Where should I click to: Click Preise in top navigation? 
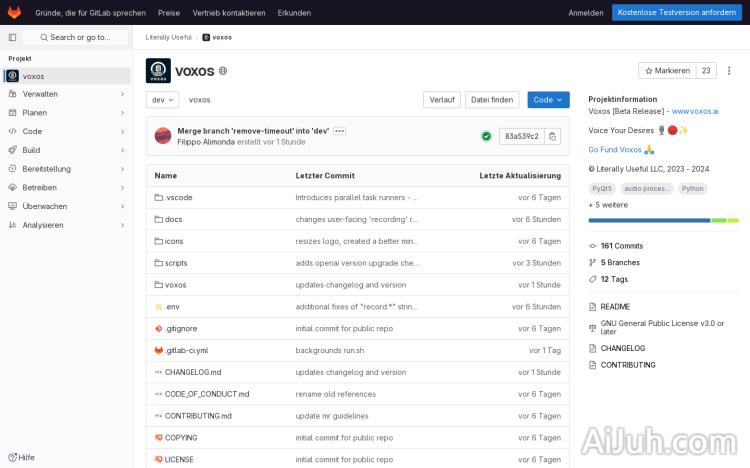click(x=169, y=13)
